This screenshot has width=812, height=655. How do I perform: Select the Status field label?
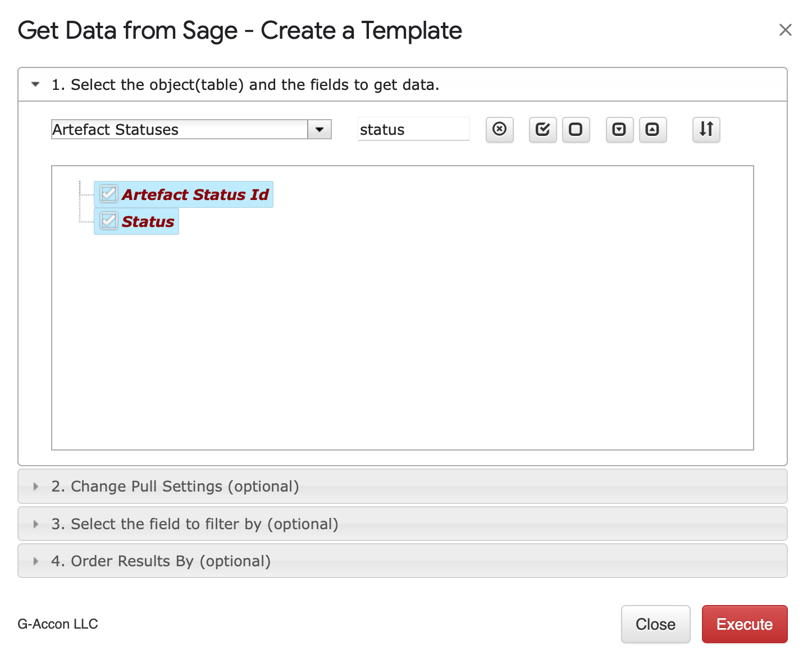[148, 222]
